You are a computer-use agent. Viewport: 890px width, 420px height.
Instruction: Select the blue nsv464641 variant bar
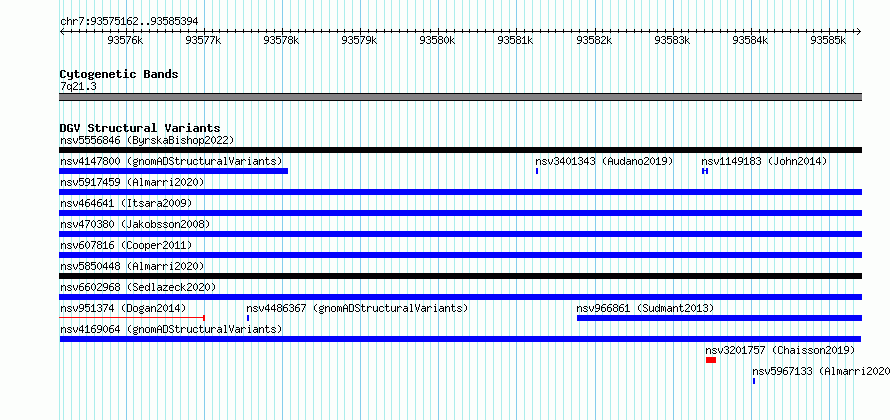(x=460, y=213)
